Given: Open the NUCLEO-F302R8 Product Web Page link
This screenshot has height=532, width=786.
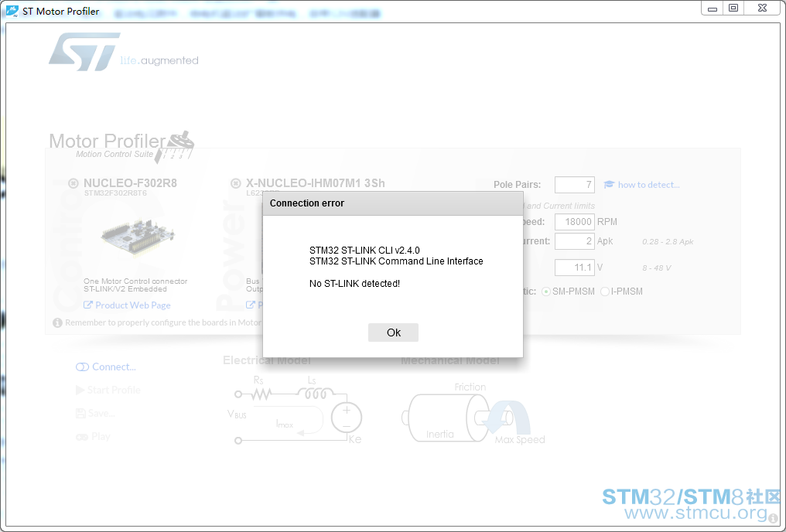Looking at the screenshot, I should click(x=132, y=305).
